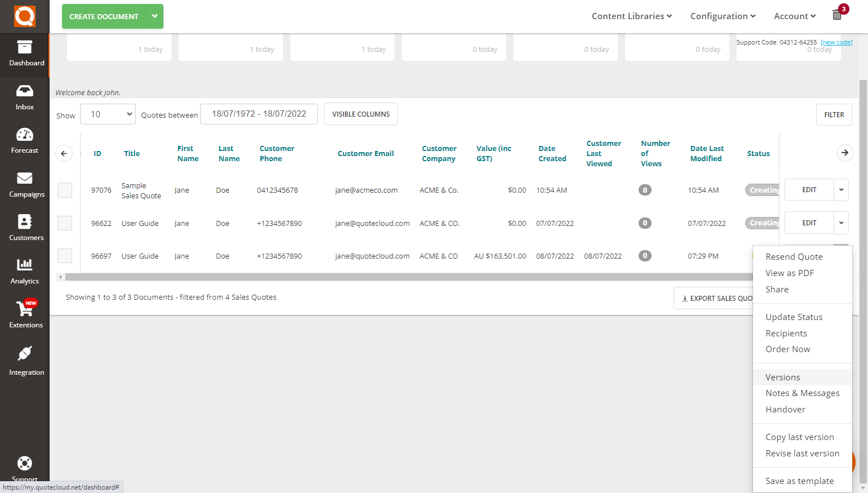The height and width of the screenshot is (493, 868).
Task: Open the Edit dropdown for Sample Sales Quote
Action: pos(840,190)
